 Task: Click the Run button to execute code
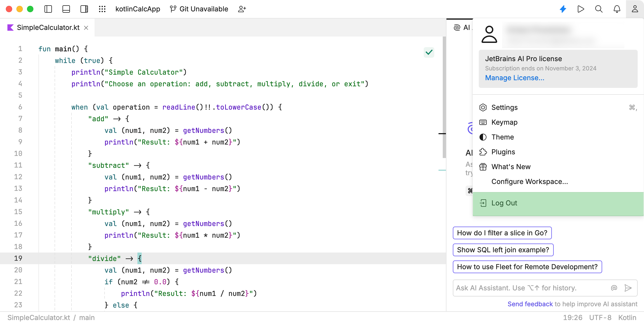[581, 9]
